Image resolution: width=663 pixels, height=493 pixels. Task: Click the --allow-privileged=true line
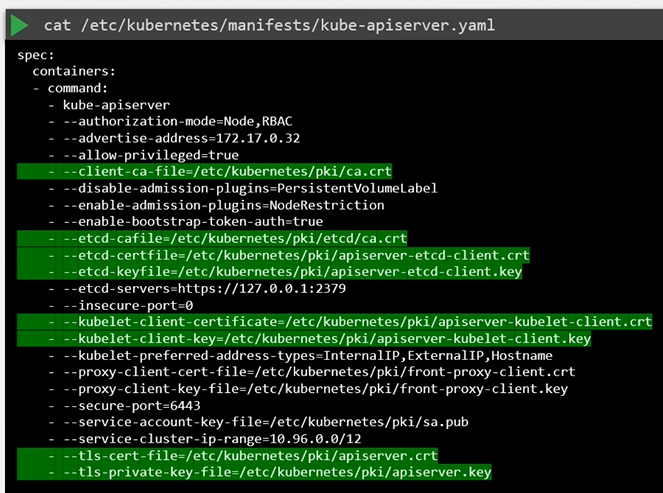click(150, 155)
